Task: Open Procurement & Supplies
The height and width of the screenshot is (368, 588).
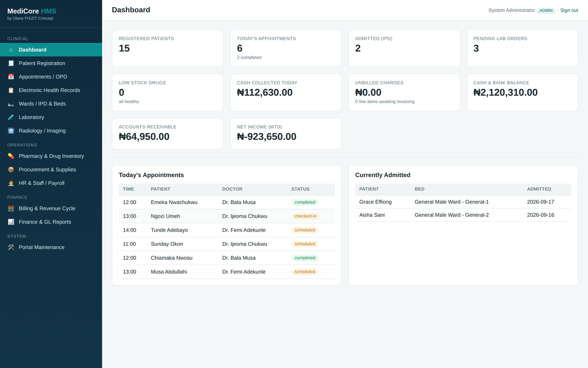Action: coord(51,169)
